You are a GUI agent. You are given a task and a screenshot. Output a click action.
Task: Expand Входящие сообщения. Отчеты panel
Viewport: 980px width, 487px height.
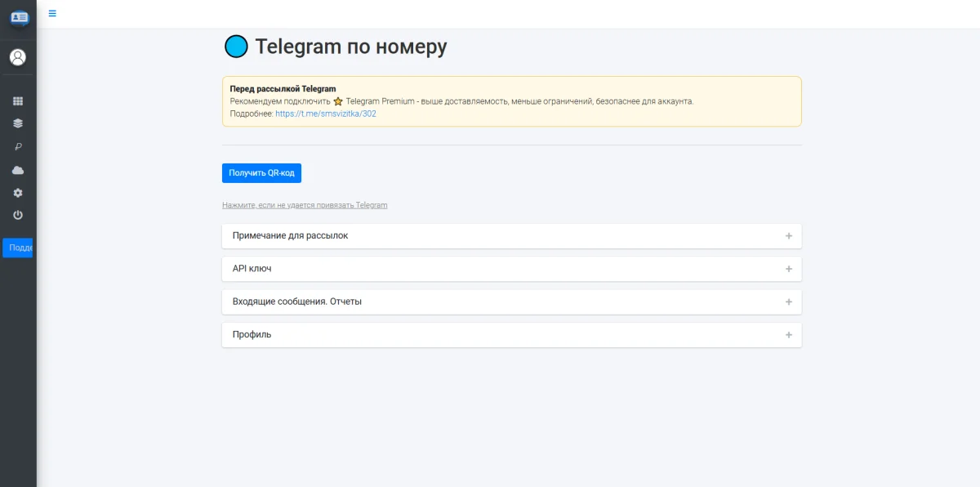pyautogui.click(x=512, y=302)
